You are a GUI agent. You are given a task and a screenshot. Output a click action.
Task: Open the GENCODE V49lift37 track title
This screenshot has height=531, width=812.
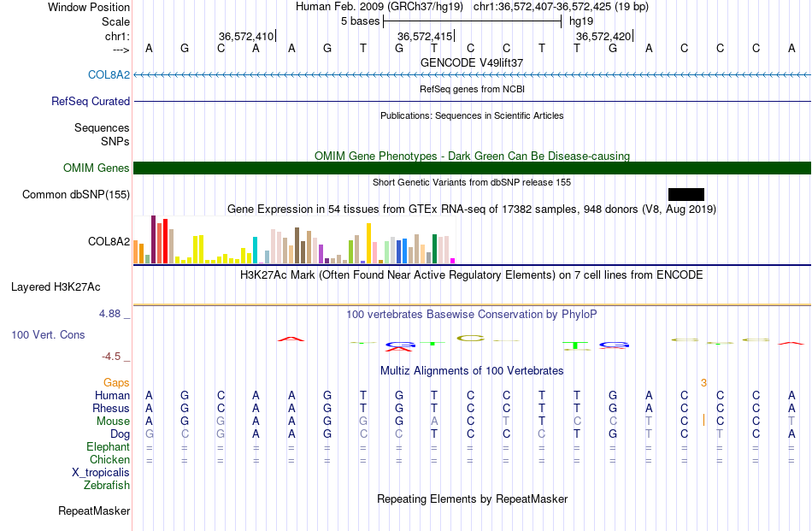pyautogui.click(x=472, y=62)
